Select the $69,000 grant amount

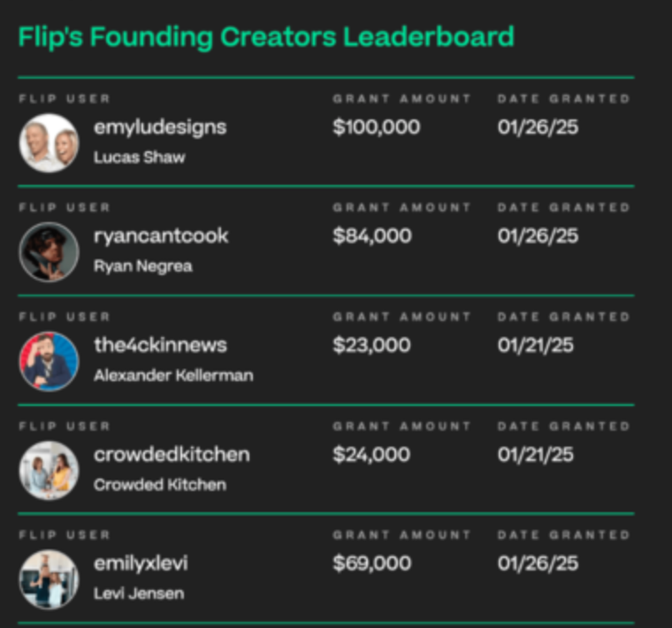[372, 563]
